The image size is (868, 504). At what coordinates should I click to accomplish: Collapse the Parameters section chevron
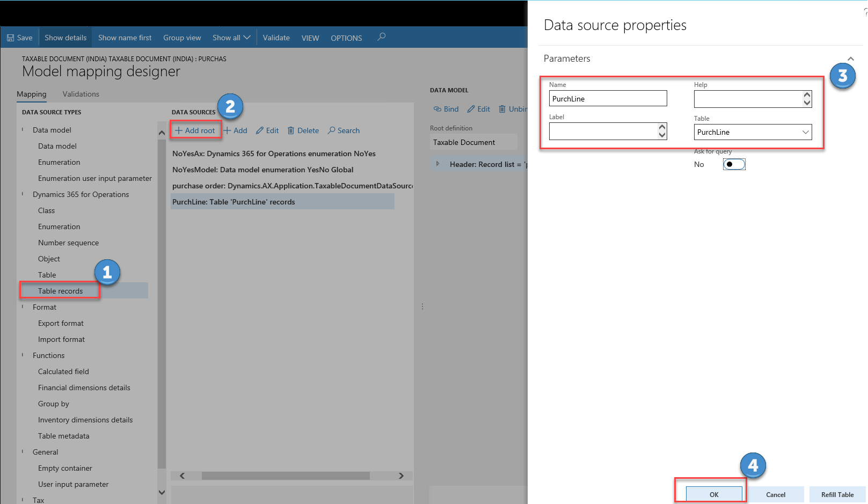pyautogui.click(x=850, y=58)
